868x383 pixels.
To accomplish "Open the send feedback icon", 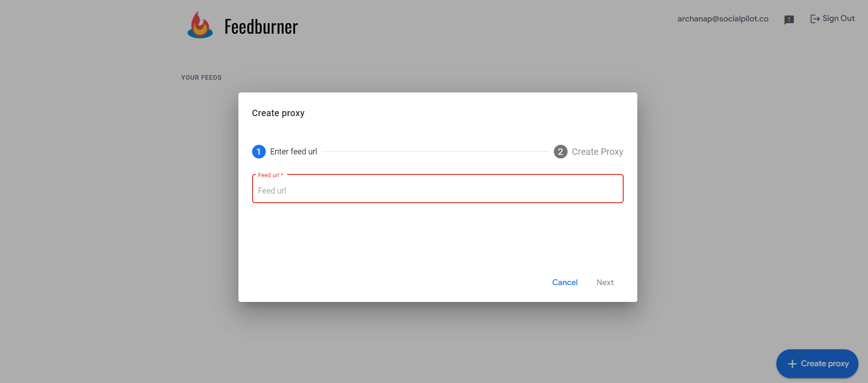I will (789, 20).
